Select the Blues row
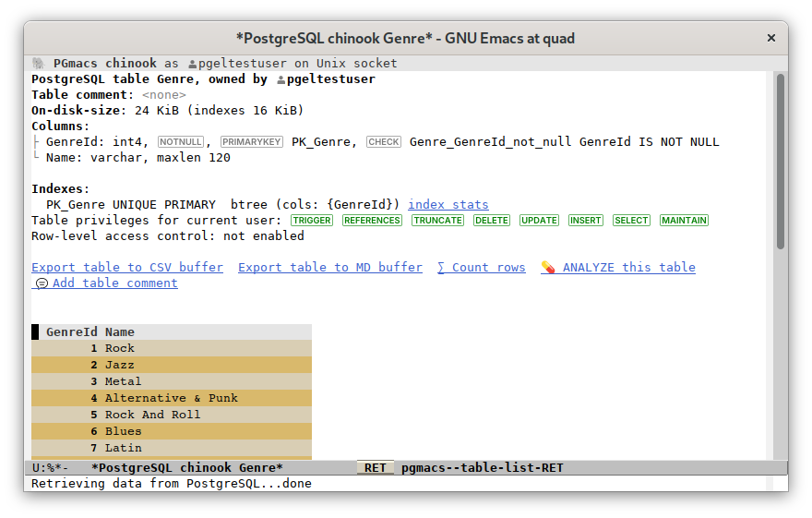 click(172, 431)
